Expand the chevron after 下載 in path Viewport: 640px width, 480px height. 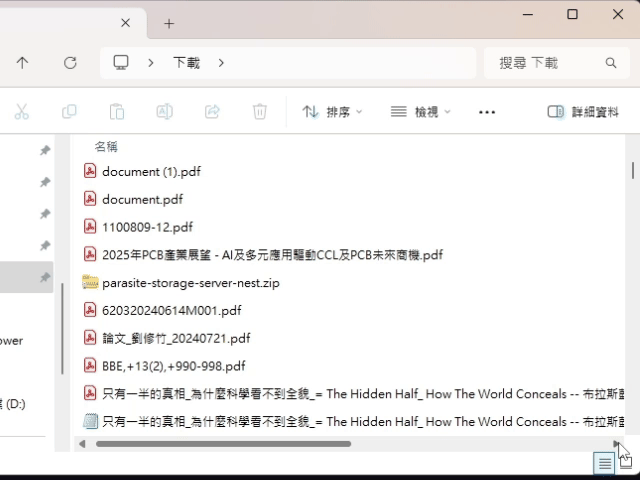(x=221, y=63)
